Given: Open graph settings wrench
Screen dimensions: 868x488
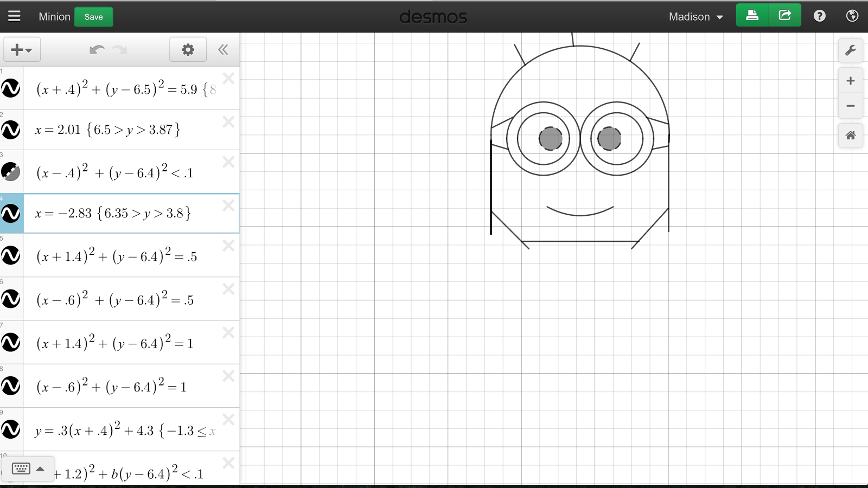Looking at the screenshot, I should [x=851, y=50].
